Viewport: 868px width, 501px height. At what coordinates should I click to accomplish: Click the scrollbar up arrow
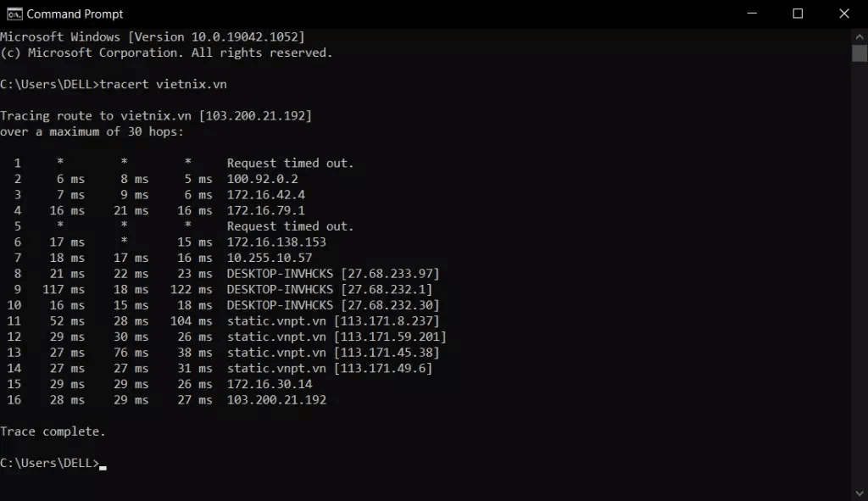tap(860, 36)
